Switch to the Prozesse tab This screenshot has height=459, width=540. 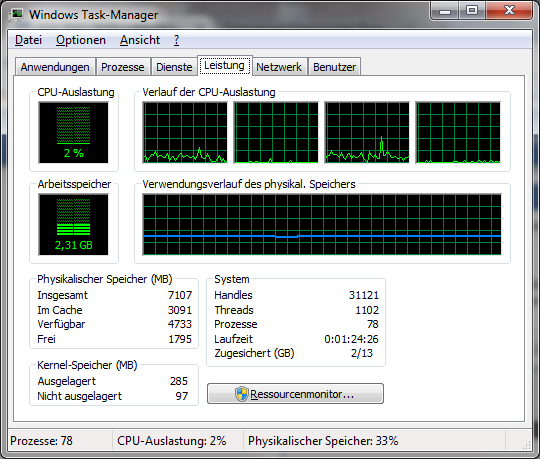(123, 67)
